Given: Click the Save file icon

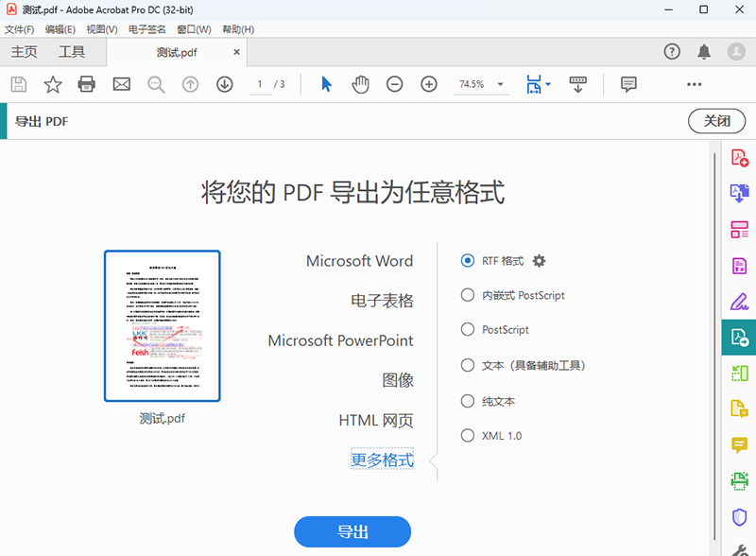Looking at the screenshot, I should [18, 84].
